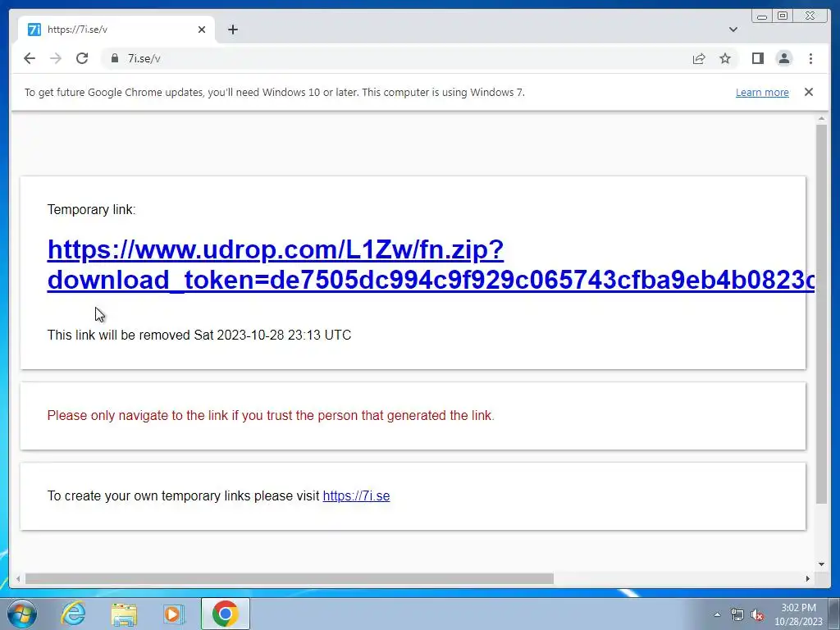Restore down the Chrome window
Screen dimensions: 840x630
click(783, 16)
